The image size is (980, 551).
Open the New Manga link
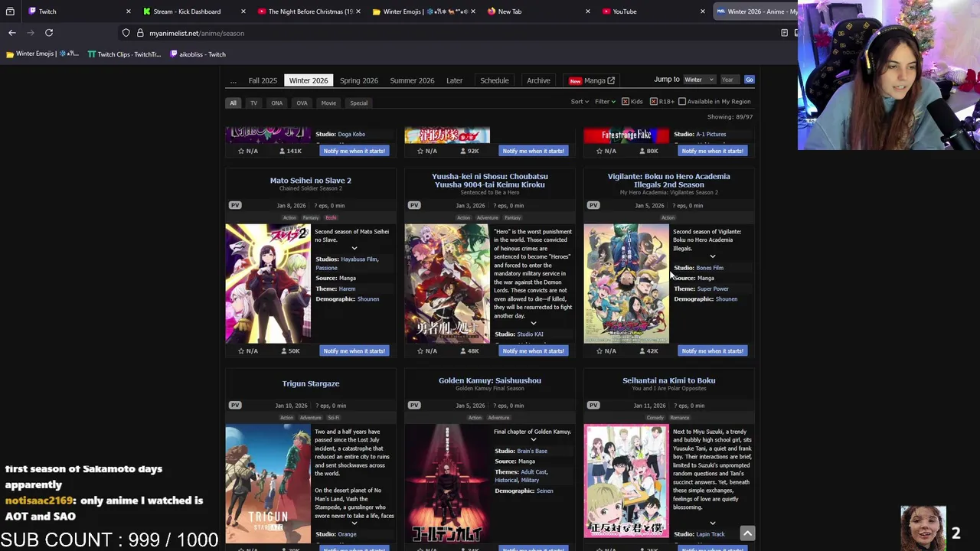(x=591, y=80)
